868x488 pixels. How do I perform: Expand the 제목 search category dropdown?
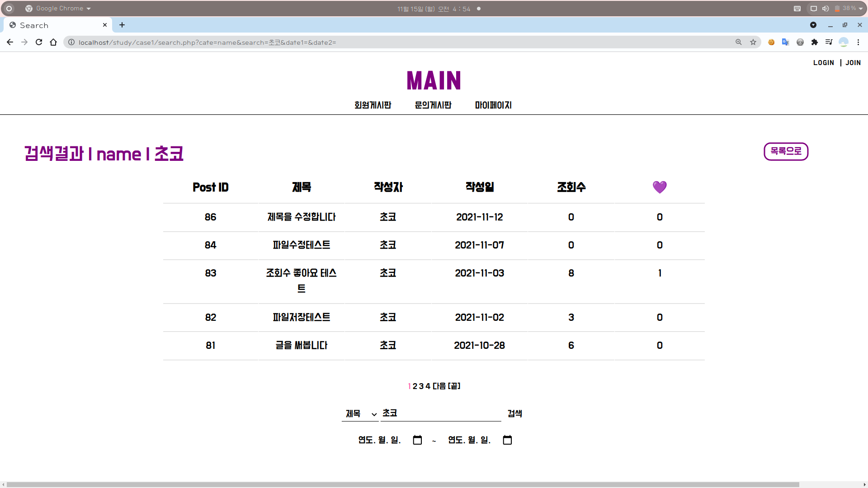click(360, 413)
